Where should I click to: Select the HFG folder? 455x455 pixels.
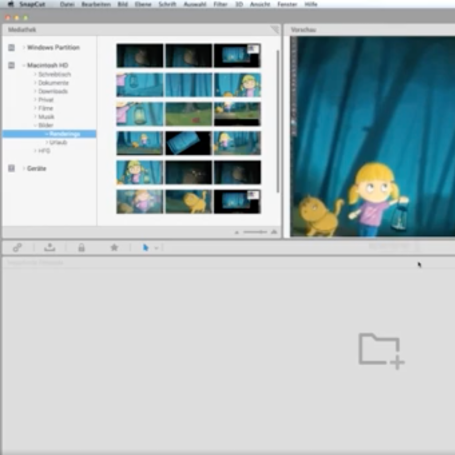pos(44,151)
